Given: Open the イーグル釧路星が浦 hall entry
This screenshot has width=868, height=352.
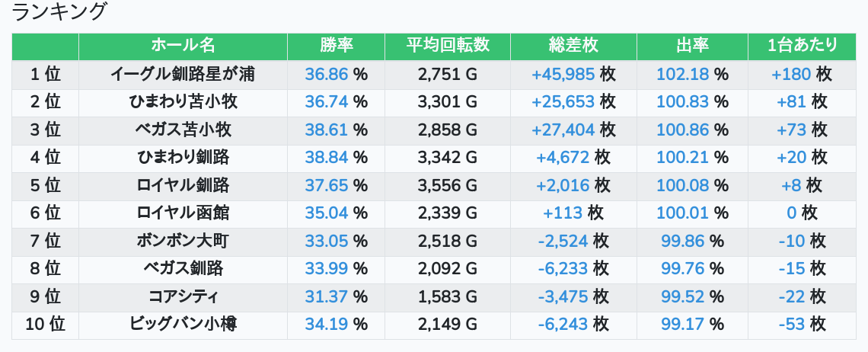Looking at the screenshot, I should [x=183, y=75].
